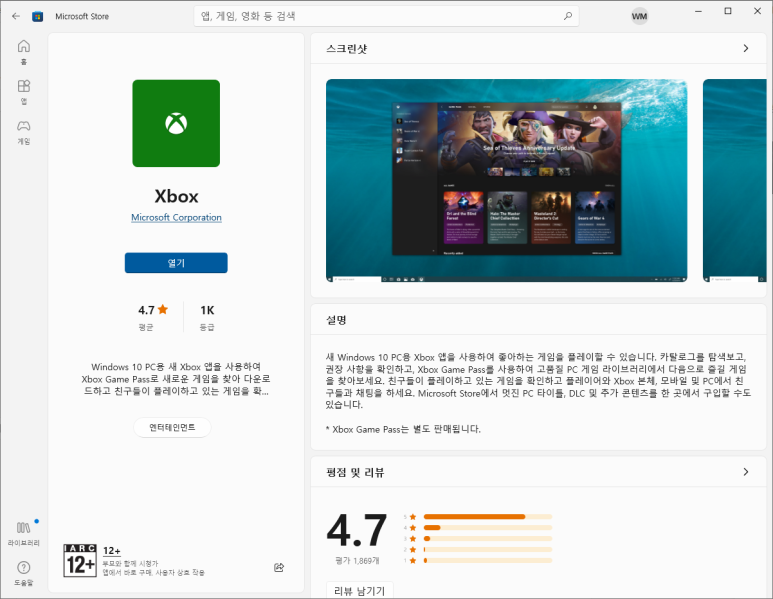Click the 4-star rating bar
The width and height of the screenshot is (773, 599).
488,528
